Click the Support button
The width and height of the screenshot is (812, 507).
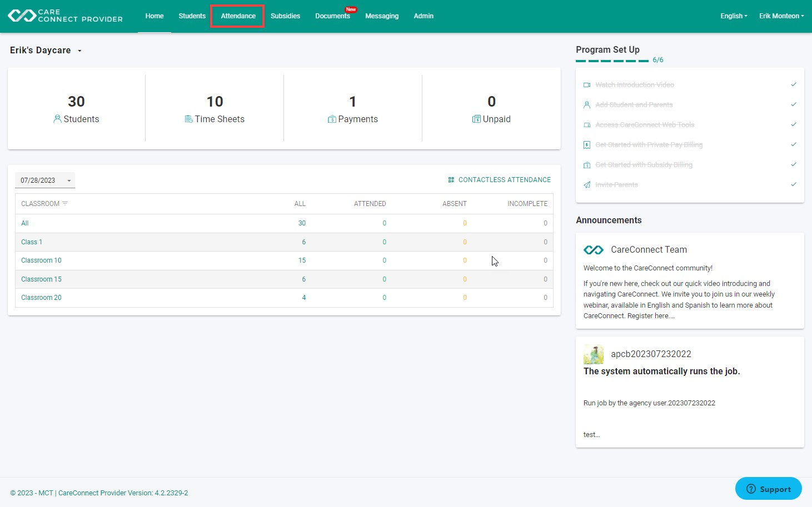pyautogui.click(x=768, y=489)
